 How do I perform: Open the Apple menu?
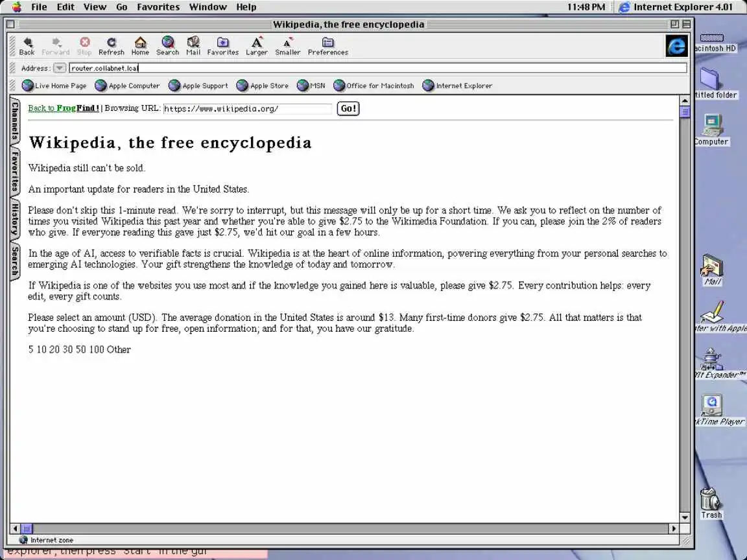click(17, 6)
